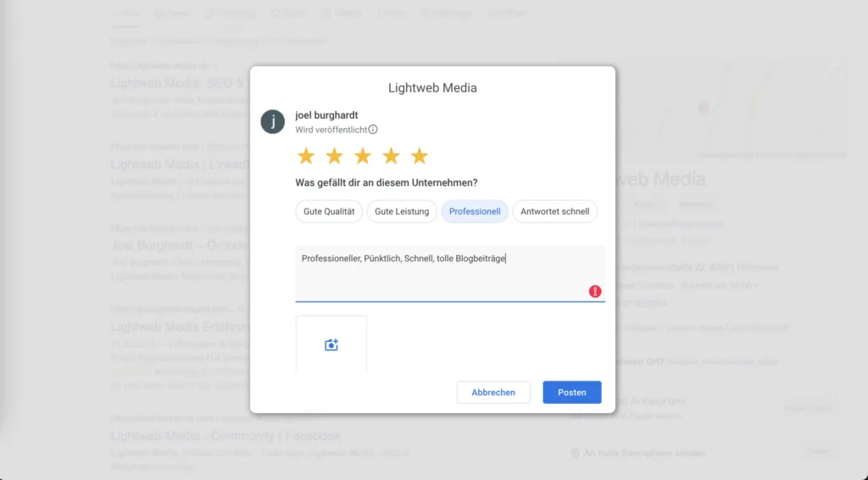This screenshot has height=480, width=868.
Task: Choose the third star rating
Action: 363,156
